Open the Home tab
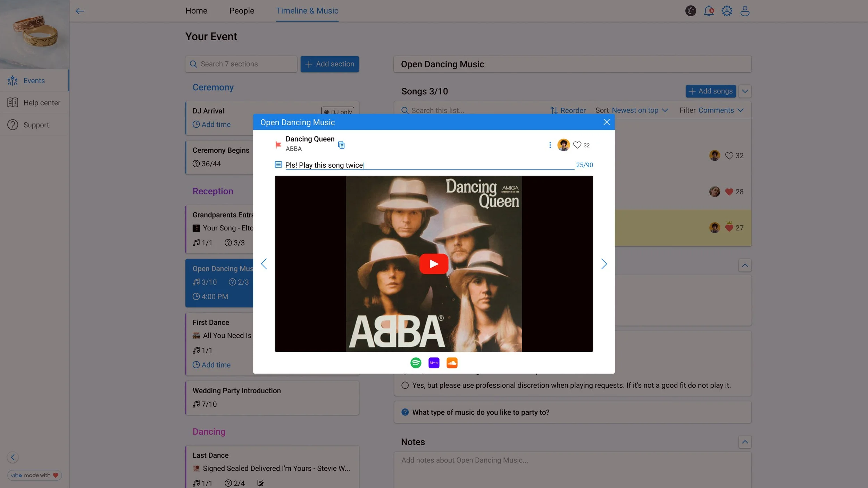This screenshot has height=488, width=868. pyautogui.click(x=196, y=11)
